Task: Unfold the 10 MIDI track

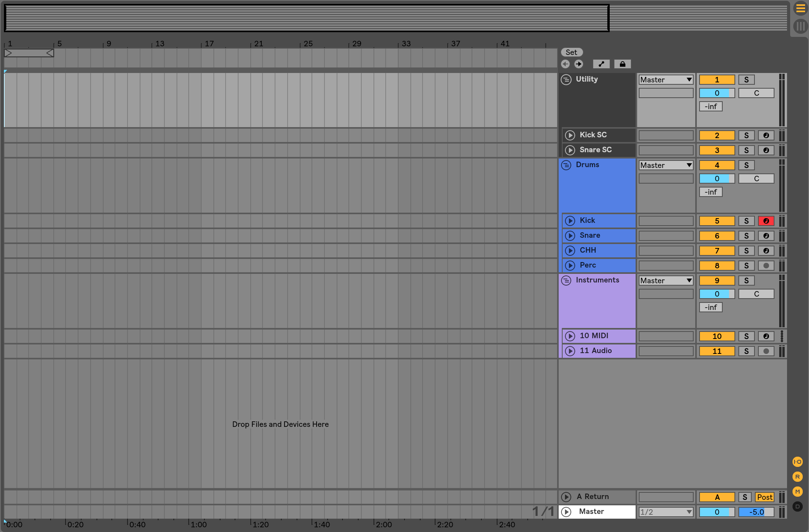Action: 570,336
